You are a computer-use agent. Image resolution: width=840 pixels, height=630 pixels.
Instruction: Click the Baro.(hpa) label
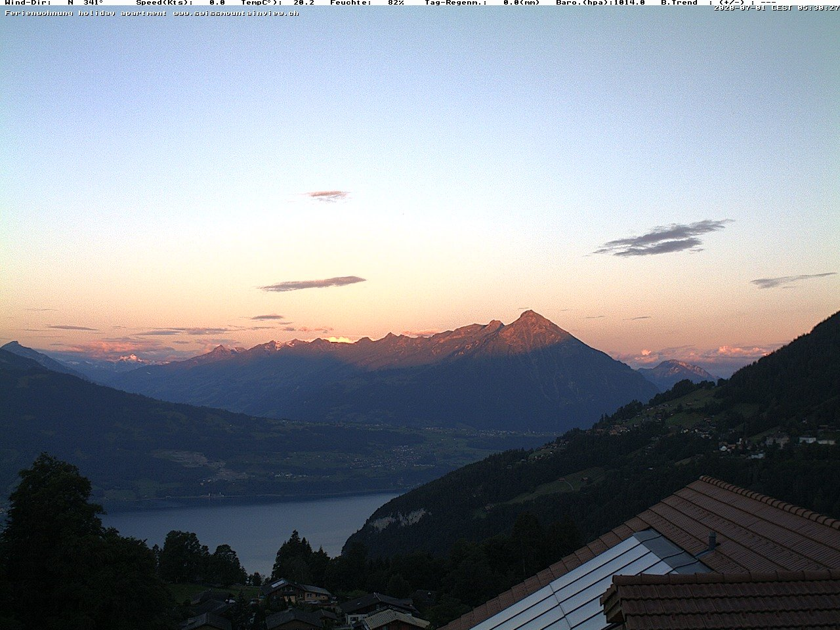(x=584, y=3)
